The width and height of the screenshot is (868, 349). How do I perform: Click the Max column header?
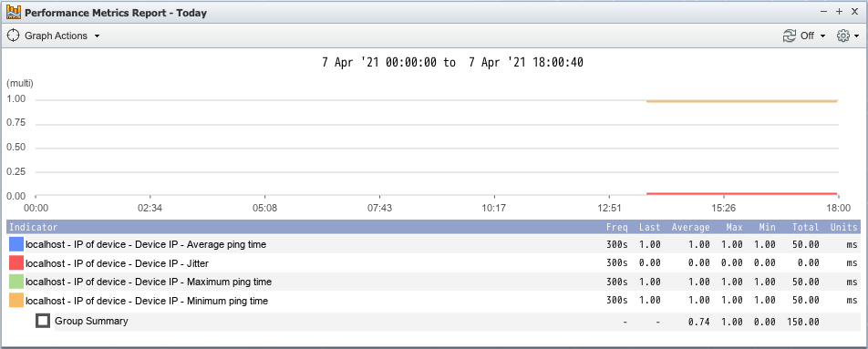pyautogui.click(x=735, y=227)
